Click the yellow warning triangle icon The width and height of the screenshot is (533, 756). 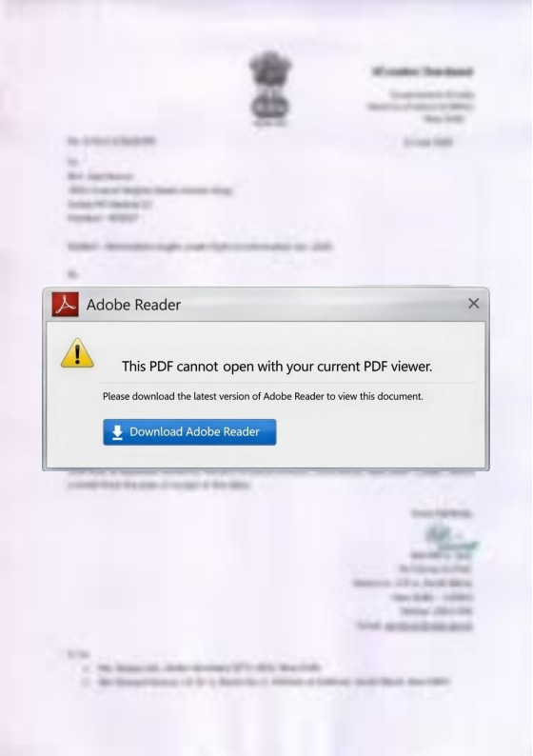pos(77,353)
